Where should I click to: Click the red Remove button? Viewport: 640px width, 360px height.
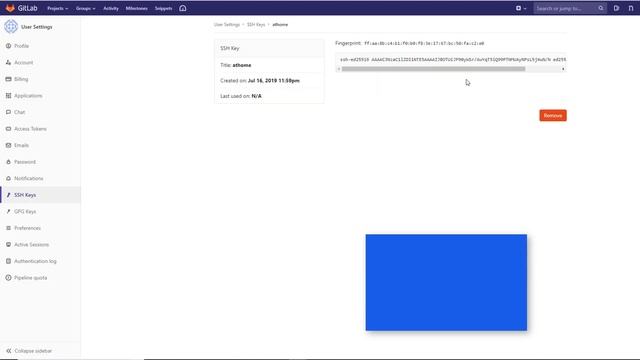pyautogui.click(x=553, y=116)
